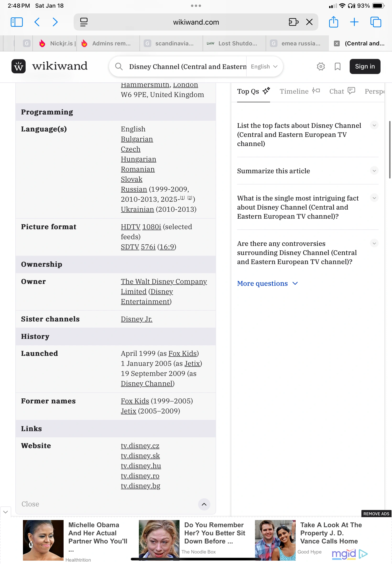Click the Sign in button
The image size is (392, 564).
[365, 66]
